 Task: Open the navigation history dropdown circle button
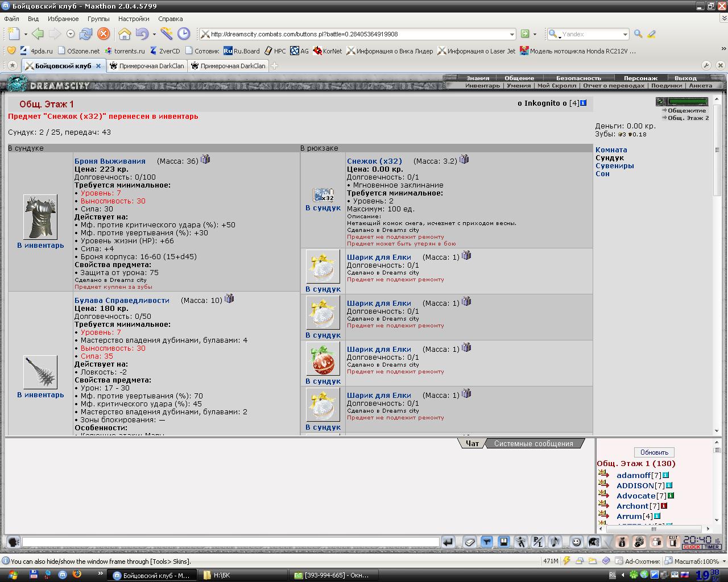(x=71, y=34)
